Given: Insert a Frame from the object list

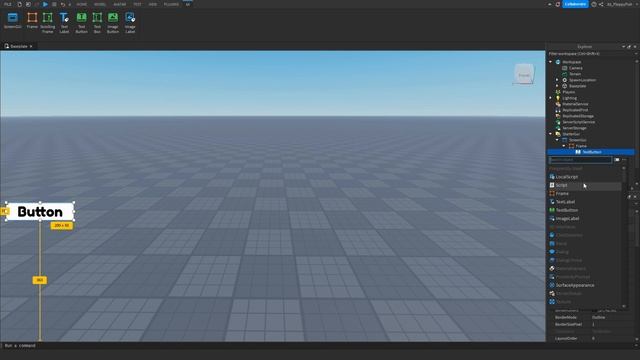Looking at the screenshot, I should [x=585, y=193].
